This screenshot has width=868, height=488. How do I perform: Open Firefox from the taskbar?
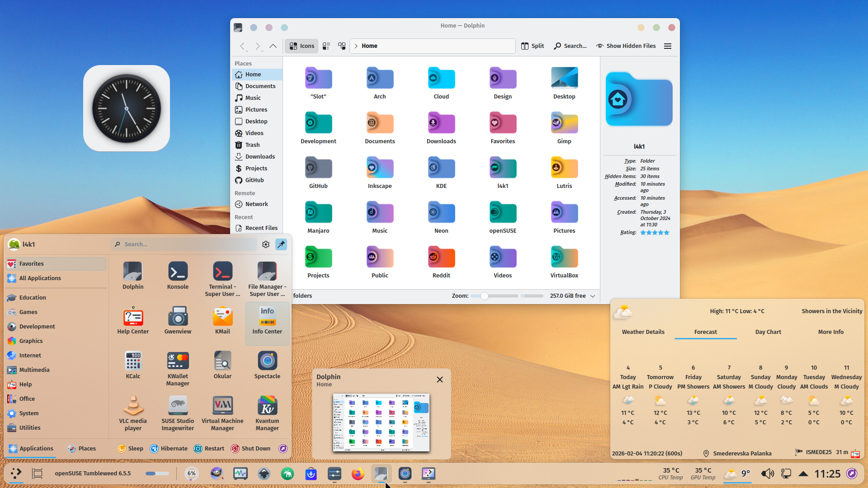click(x=358, y=474)
